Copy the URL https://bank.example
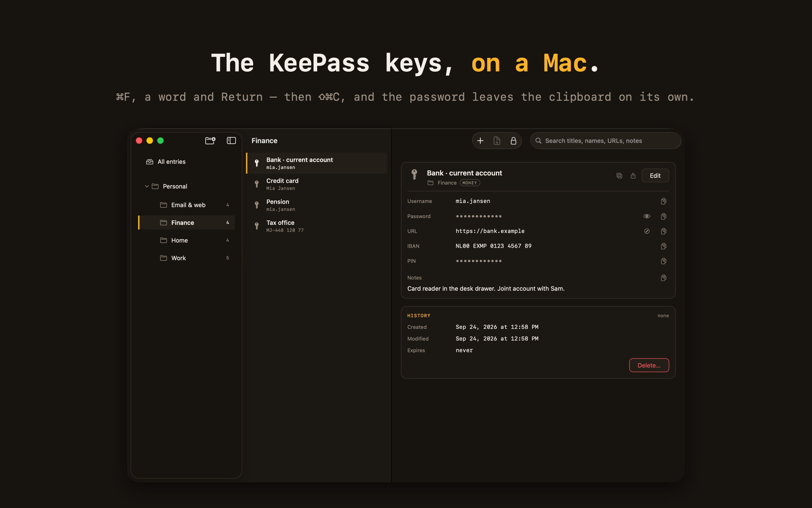 pyautogui.click(x=663, y=231)
